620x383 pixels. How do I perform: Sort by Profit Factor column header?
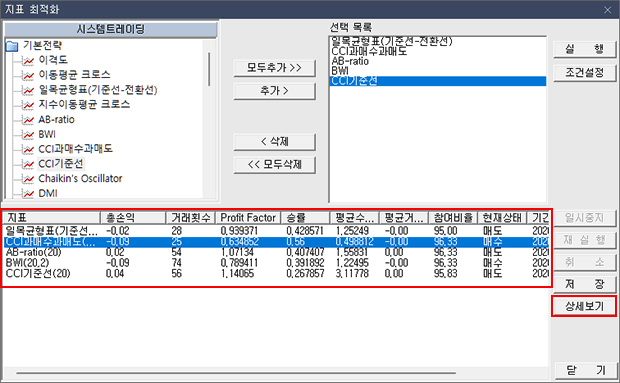[248, 218]
